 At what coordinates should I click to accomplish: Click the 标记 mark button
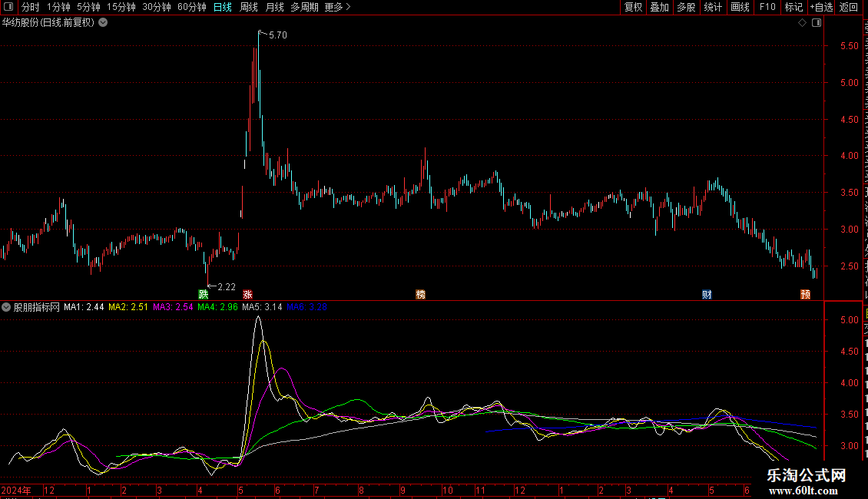click(793, 7)
